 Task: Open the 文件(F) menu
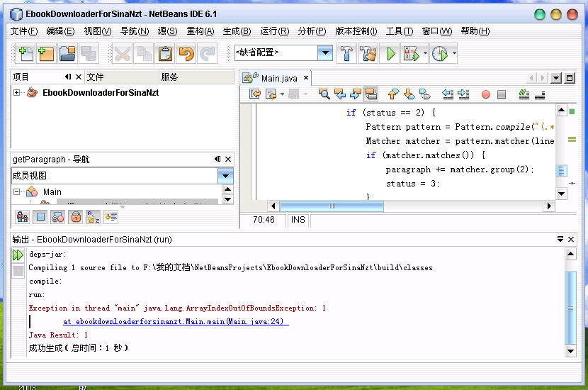[24, 31]
